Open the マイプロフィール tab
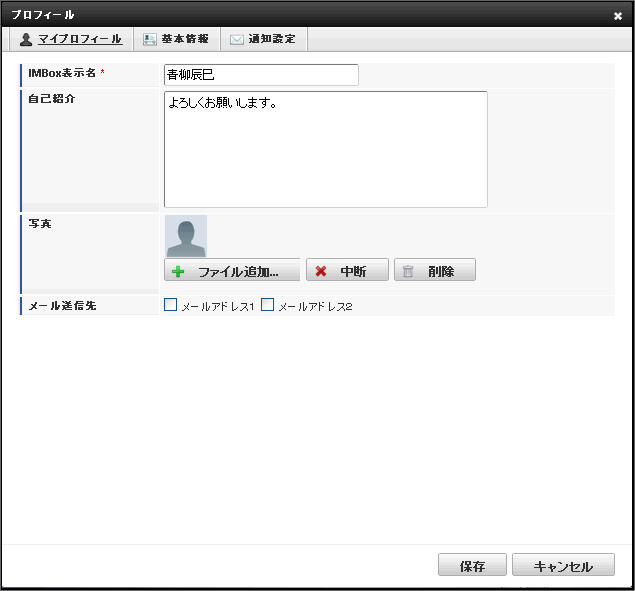 click(x=71, y=39)
